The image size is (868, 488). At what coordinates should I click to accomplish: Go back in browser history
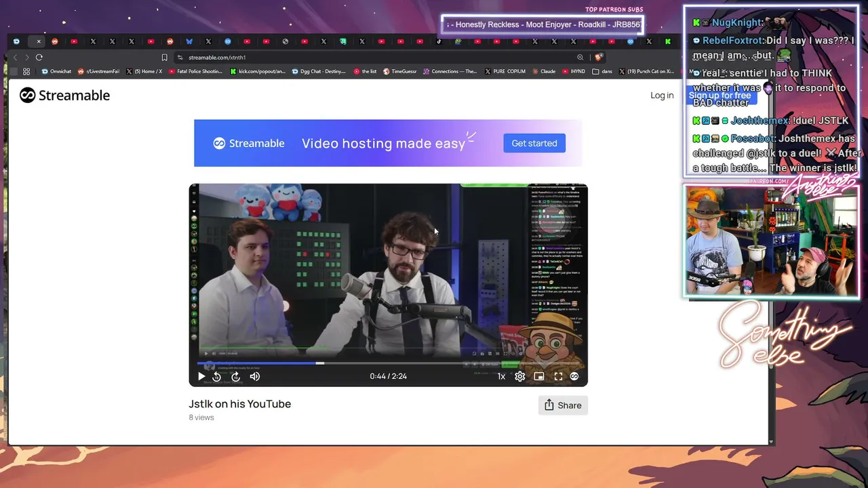pos(15,58)
